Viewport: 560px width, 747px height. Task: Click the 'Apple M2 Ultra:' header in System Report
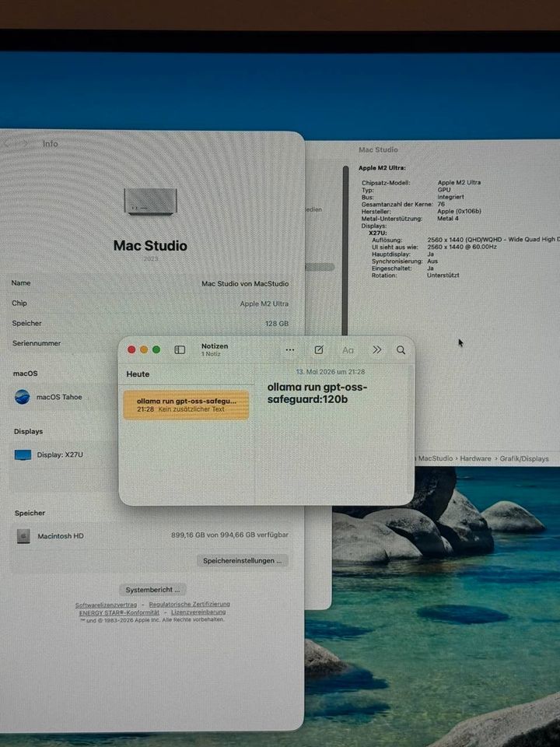pyautogui.click(x=382, y=168)
